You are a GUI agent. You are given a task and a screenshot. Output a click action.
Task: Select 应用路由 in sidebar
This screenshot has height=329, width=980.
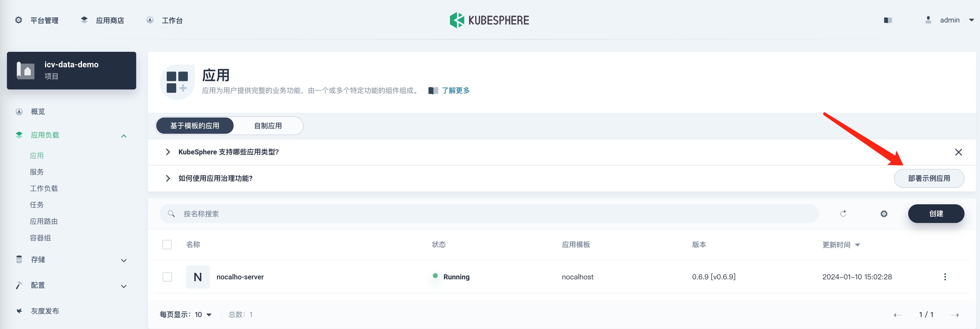coord(44,221)
